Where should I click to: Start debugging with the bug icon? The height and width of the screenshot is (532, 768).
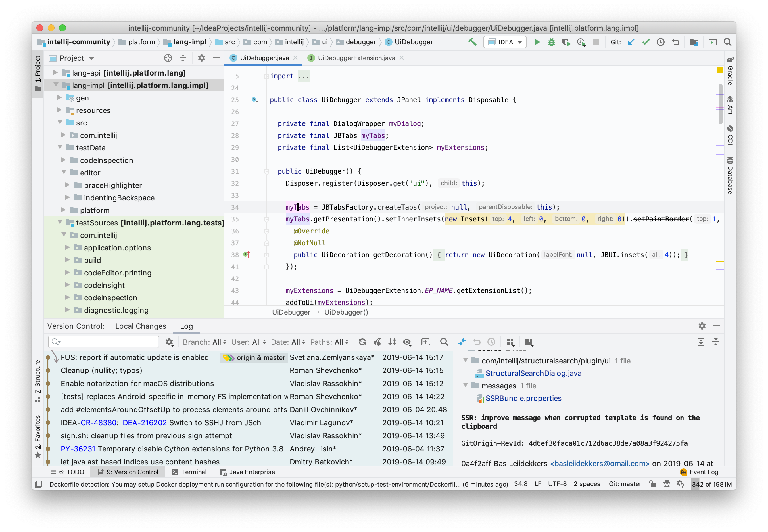pyautogui.click(x=551, y=42)
